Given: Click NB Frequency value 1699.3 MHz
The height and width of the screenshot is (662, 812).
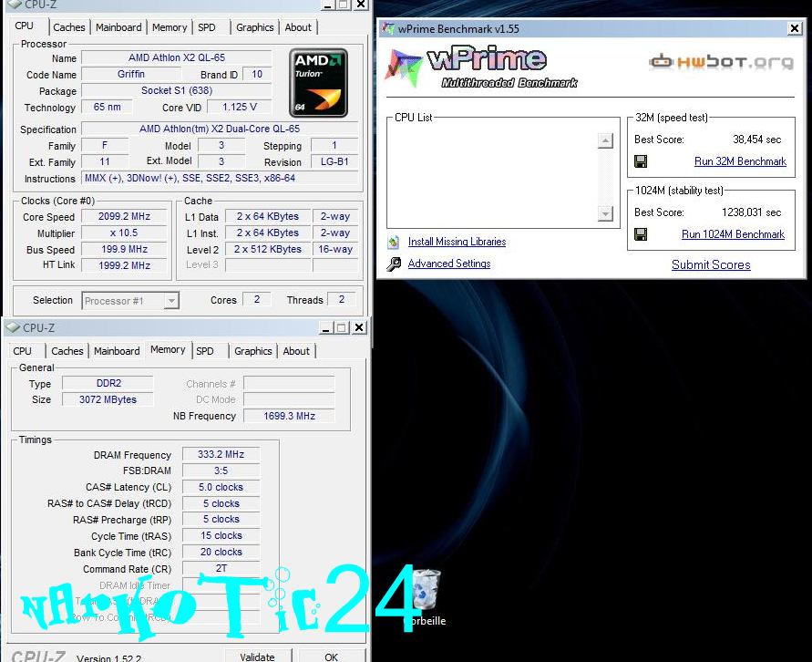Looking at the screenshot, I should point(289,416).
